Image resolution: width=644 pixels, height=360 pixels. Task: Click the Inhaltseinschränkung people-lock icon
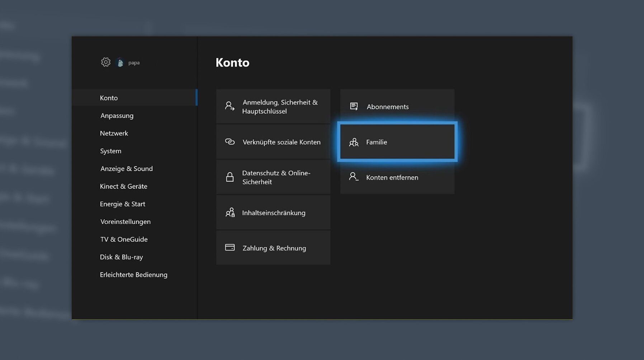coord(230,212)
